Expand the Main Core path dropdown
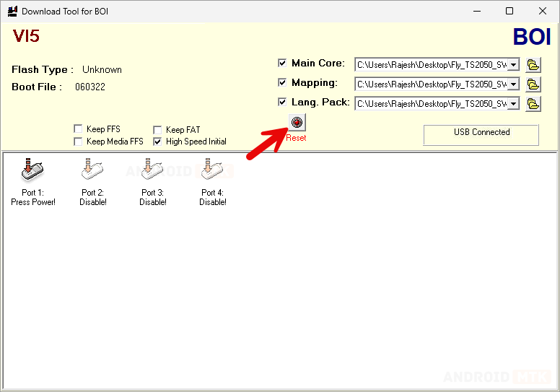Screen dimensions: 560x392 [x=513, y=65]
